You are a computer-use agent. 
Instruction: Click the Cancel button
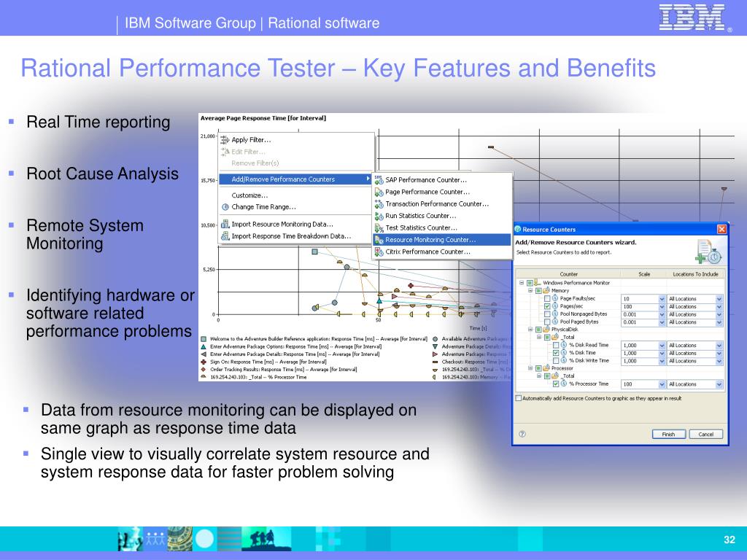[706, 434]
